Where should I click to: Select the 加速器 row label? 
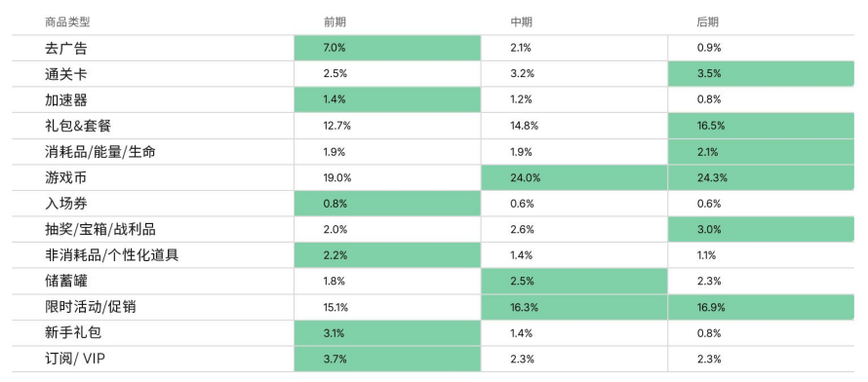(x=66, y=100)
